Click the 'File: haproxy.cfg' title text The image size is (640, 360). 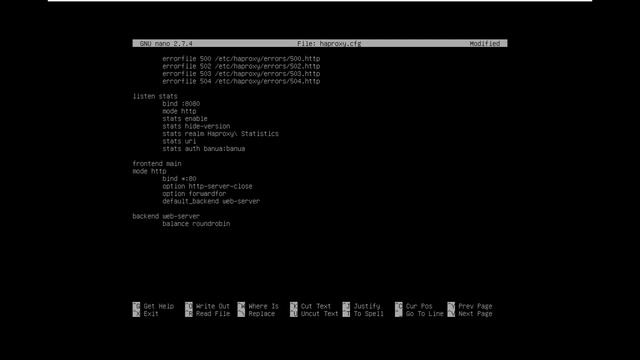click(329, 43)
